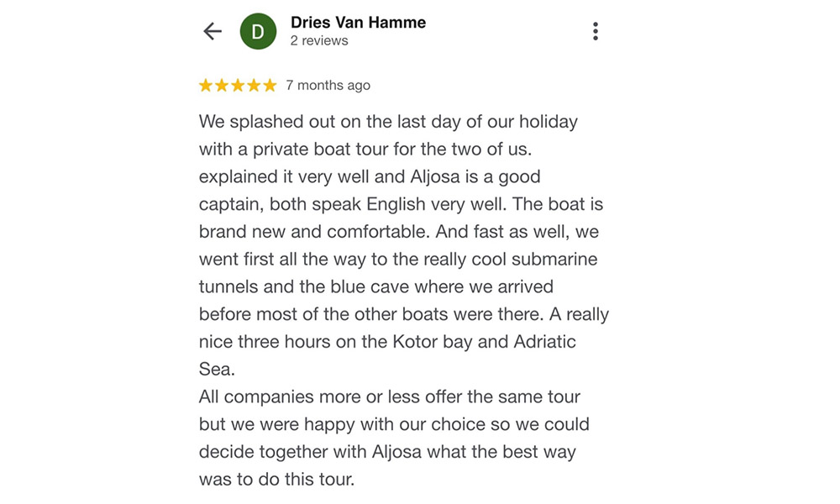The width and height of the screenshot is (840, 504).
Task: Click the fifth rating star
Action: coord(270,85)
